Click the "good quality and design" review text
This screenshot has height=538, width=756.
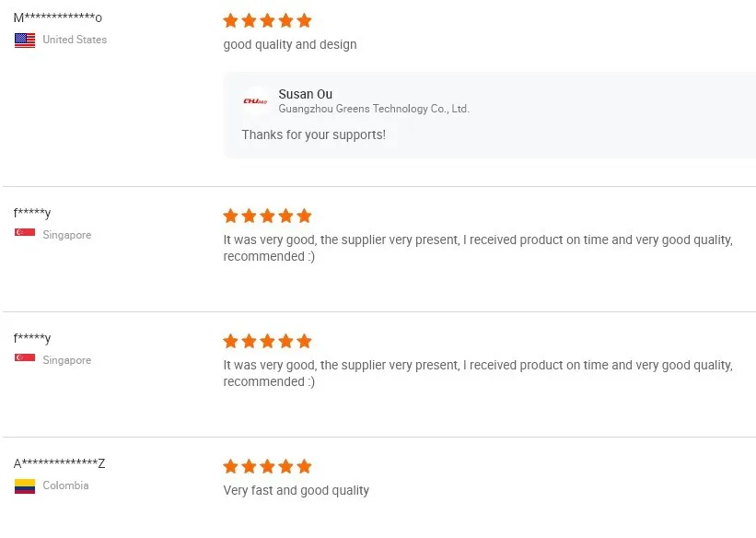(290, 44)
